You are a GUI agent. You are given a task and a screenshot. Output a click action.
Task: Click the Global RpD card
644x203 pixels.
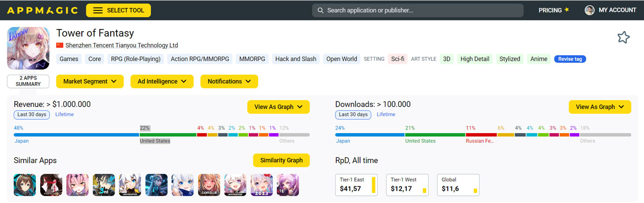click(458, 185)
